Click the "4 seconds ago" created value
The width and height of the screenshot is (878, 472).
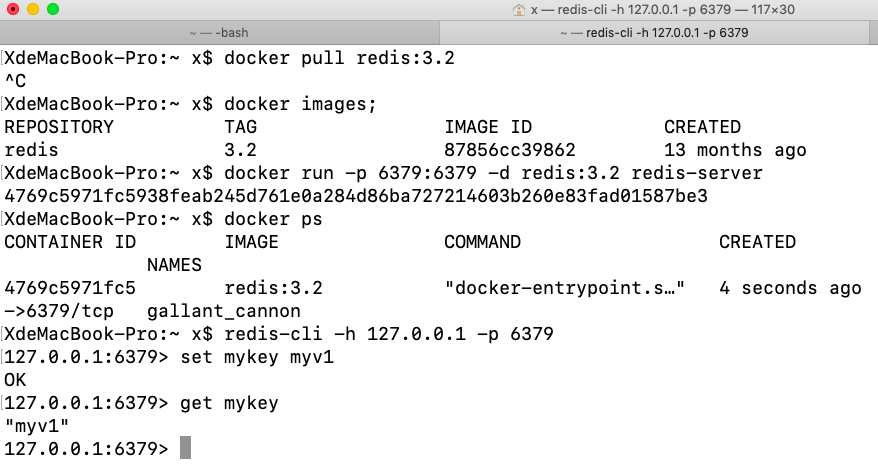pos(789,288)
